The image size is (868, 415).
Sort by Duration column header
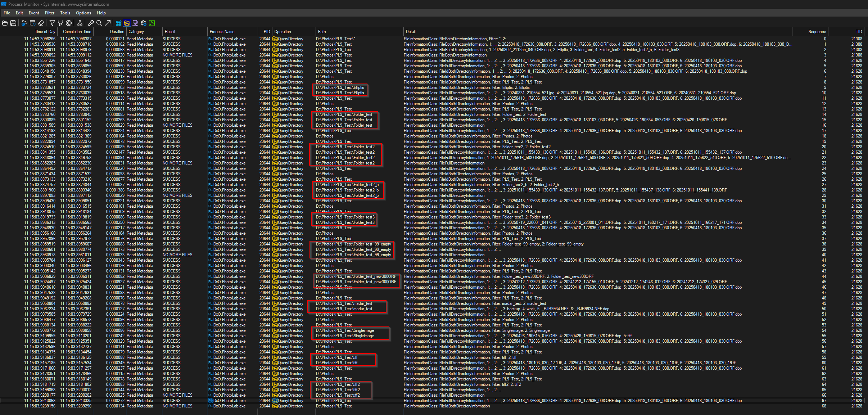117,32
